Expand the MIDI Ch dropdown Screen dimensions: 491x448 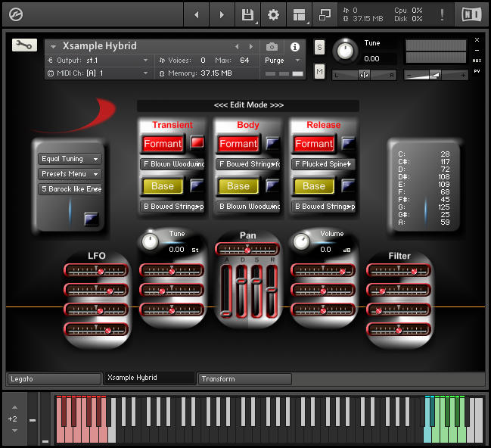pos(98,73)
